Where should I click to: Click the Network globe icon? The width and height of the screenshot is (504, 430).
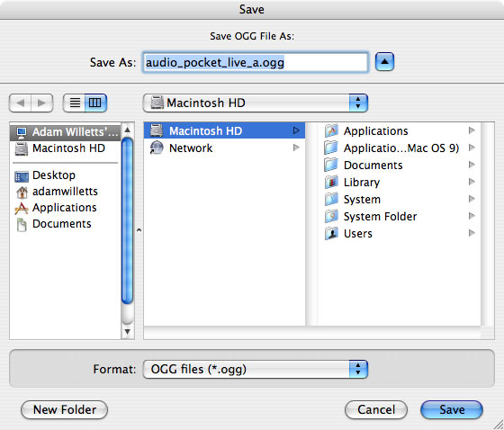click(x=157, y=148)
